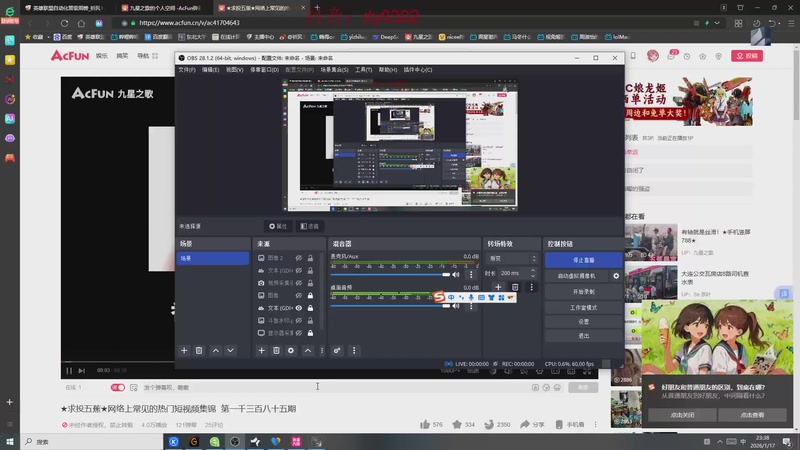This screenshot has height=450, width=800.
Task: Move source up in Sources panel
Action: pos(308,351)
